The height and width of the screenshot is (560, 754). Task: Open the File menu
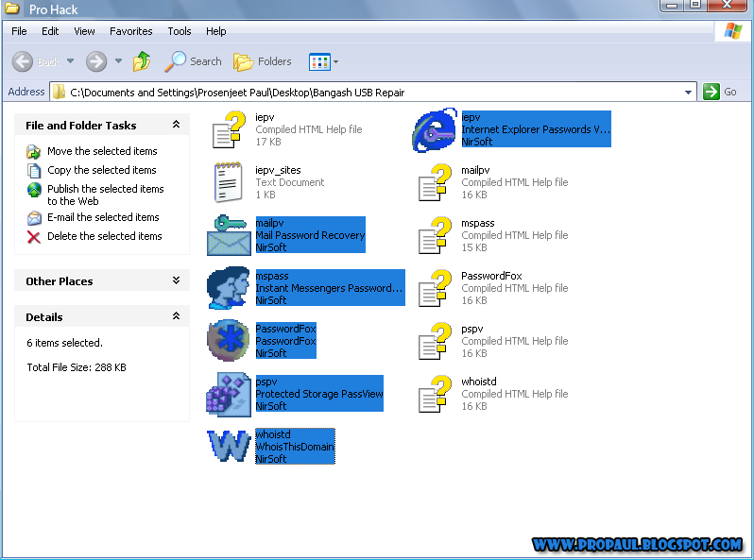(x=19, y=31)
